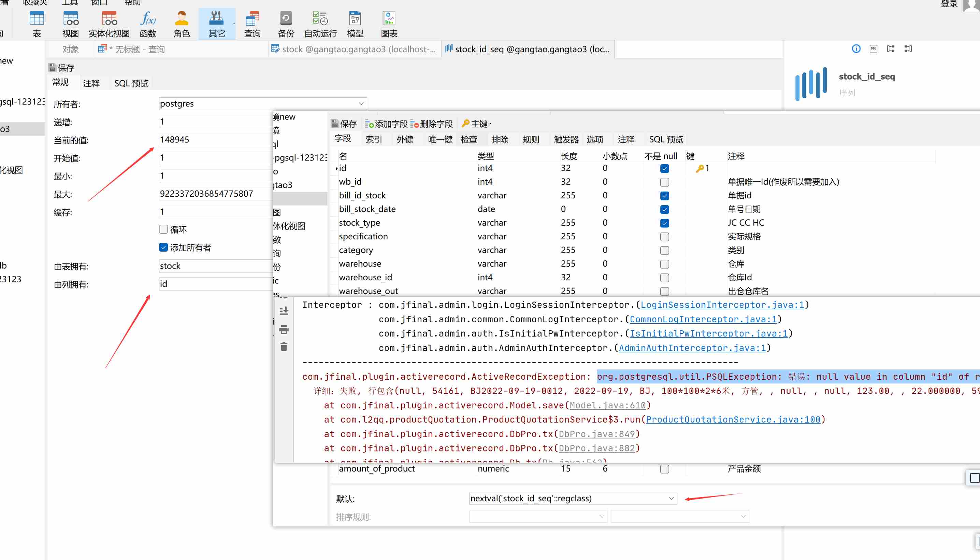Switch to 触发器 (Trigger) tab

click(566, 139)
